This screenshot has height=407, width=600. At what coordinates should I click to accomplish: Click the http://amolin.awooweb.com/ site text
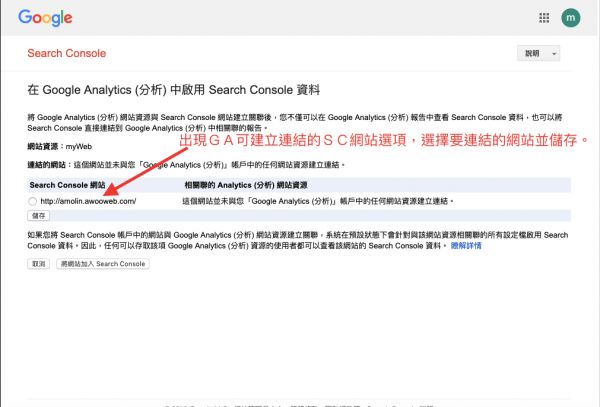[x=88, y=201]
